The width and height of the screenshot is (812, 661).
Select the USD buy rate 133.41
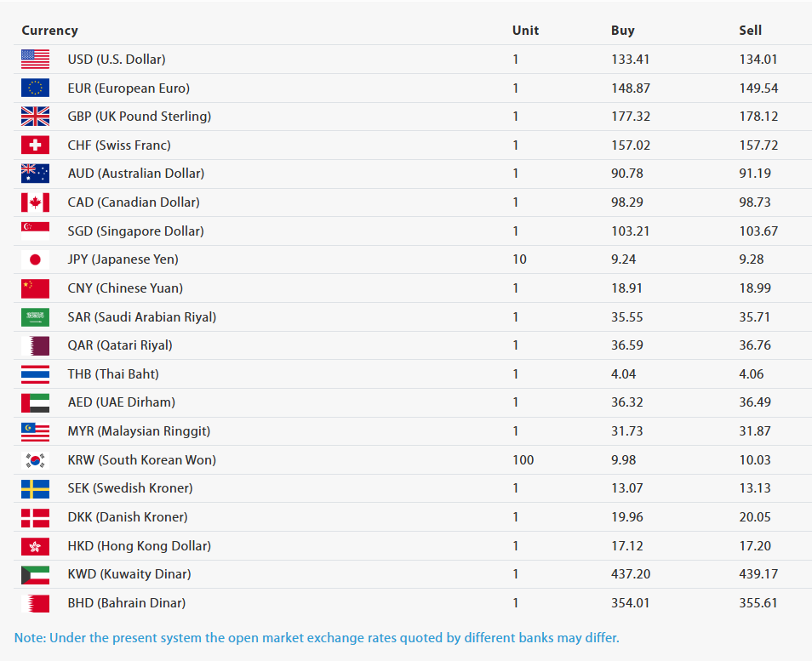[x=630, y=60]
